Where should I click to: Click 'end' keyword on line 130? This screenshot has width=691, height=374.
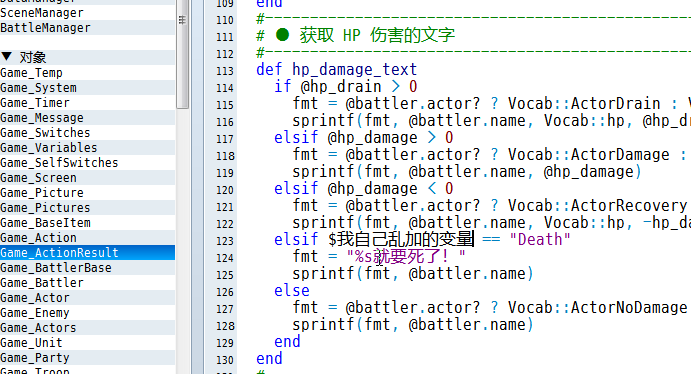tap(269, 359)
